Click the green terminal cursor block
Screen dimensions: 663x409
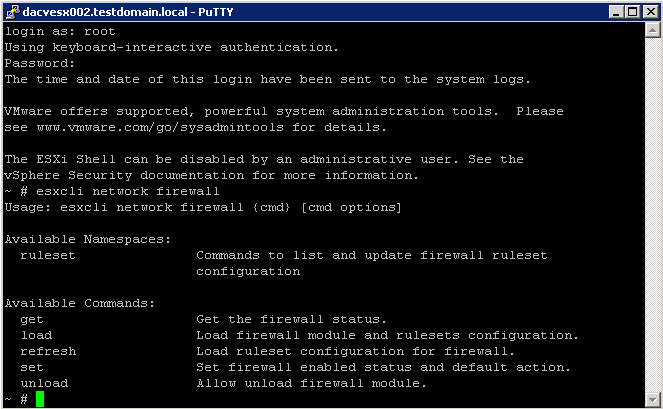click(x=40, y=399)
